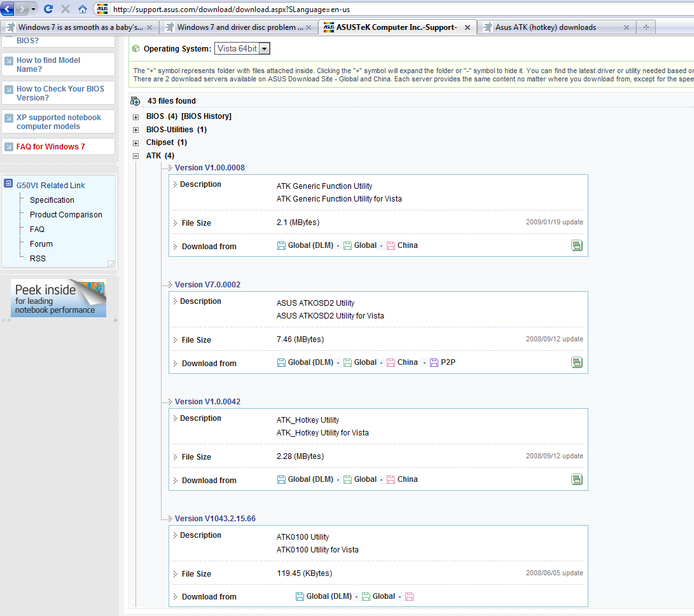Reload the page with the refresh icon
The image size is (694, 616).
tap(48, 9)
